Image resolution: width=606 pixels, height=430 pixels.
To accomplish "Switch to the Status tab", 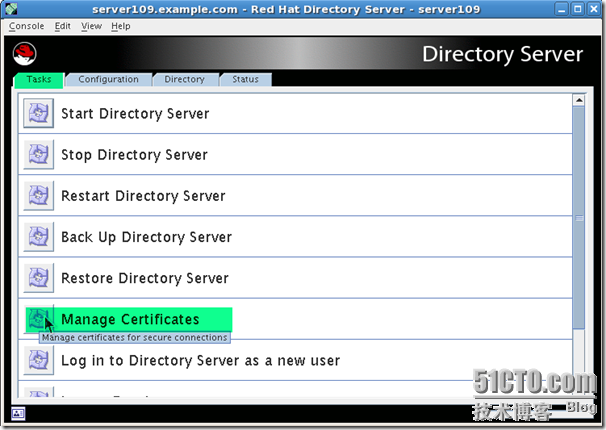I will pyautogui.click(x=245, y=80).
